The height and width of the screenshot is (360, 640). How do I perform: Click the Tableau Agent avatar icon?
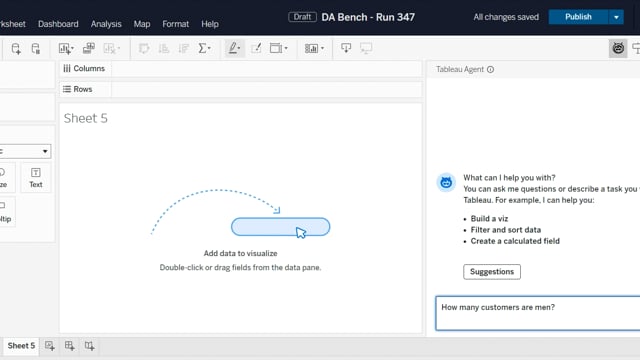pos(446,182)
